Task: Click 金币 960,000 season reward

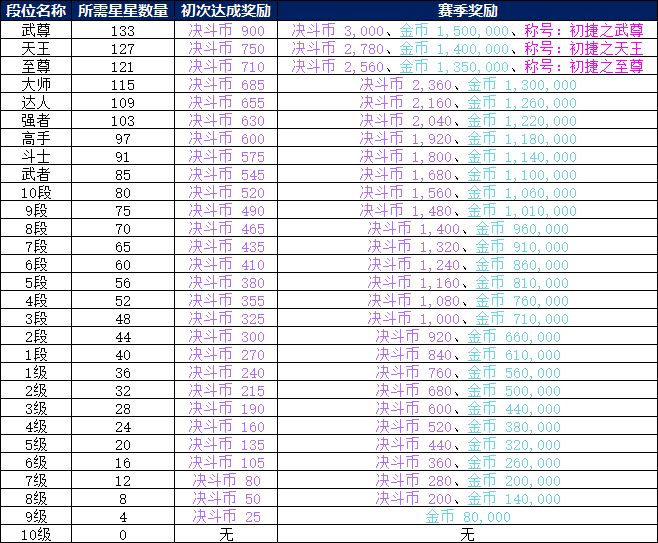Action: (522, 229)
